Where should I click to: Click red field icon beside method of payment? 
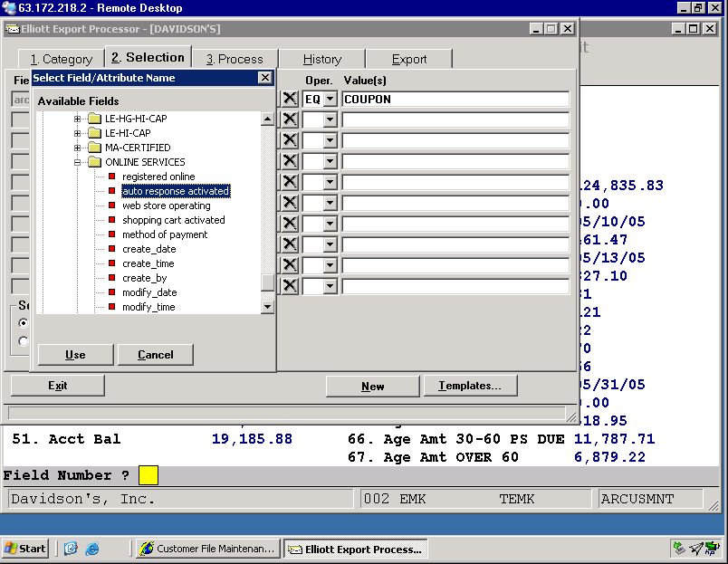(x=112, y=234)
